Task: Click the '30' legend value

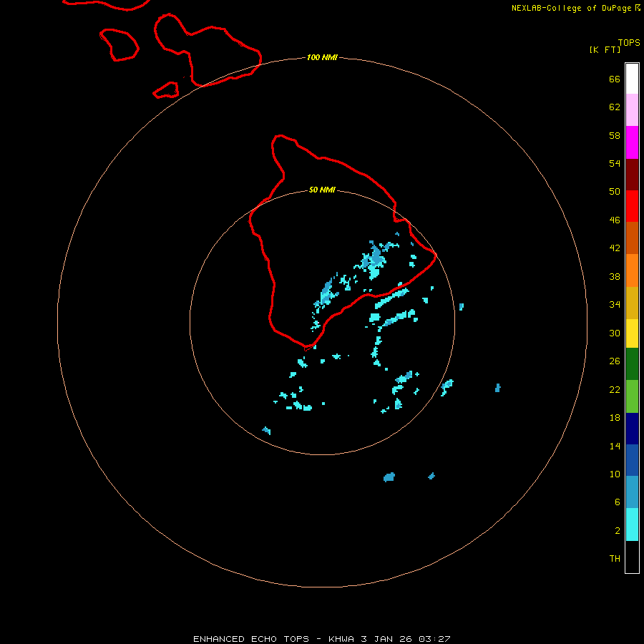Action: click(x=615, y=333)
